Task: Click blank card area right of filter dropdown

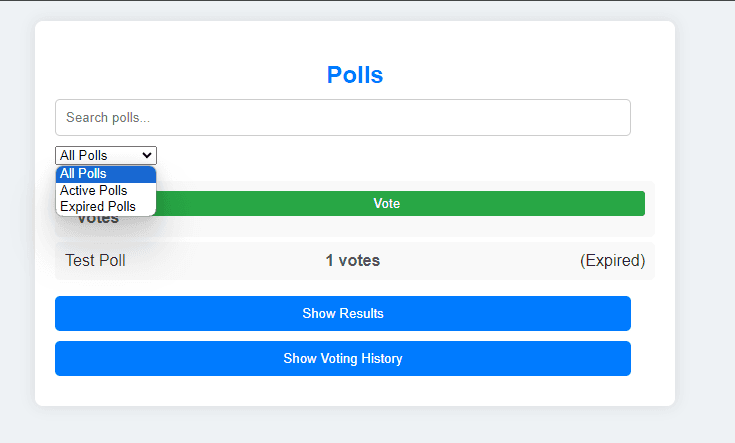Action: tap(400, 156)
